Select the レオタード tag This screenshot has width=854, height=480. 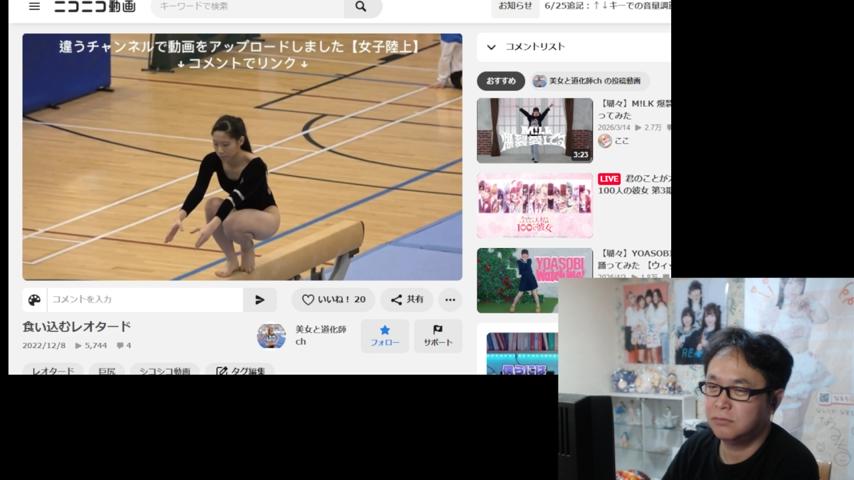point(53,370)
